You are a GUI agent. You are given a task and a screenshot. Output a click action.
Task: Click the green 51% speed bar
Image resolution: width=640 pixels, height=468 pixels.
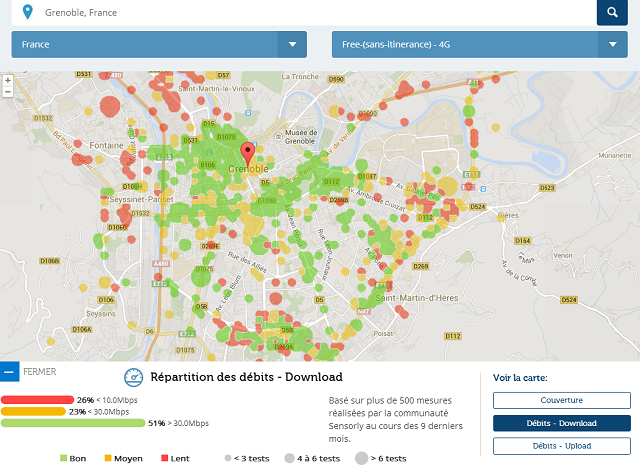[72, 423]
